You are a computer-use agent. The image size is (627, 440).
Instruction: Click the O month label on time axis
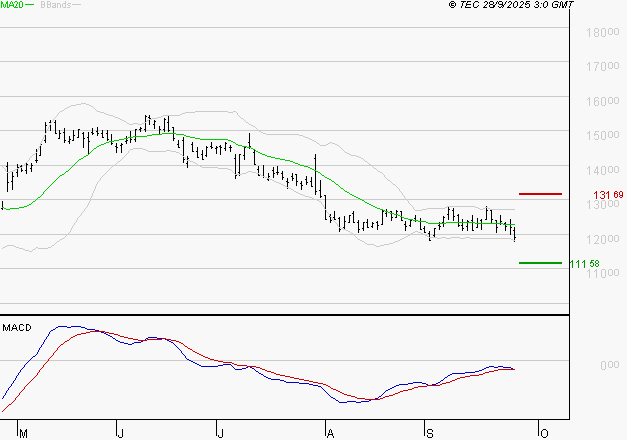coord(543,433)
